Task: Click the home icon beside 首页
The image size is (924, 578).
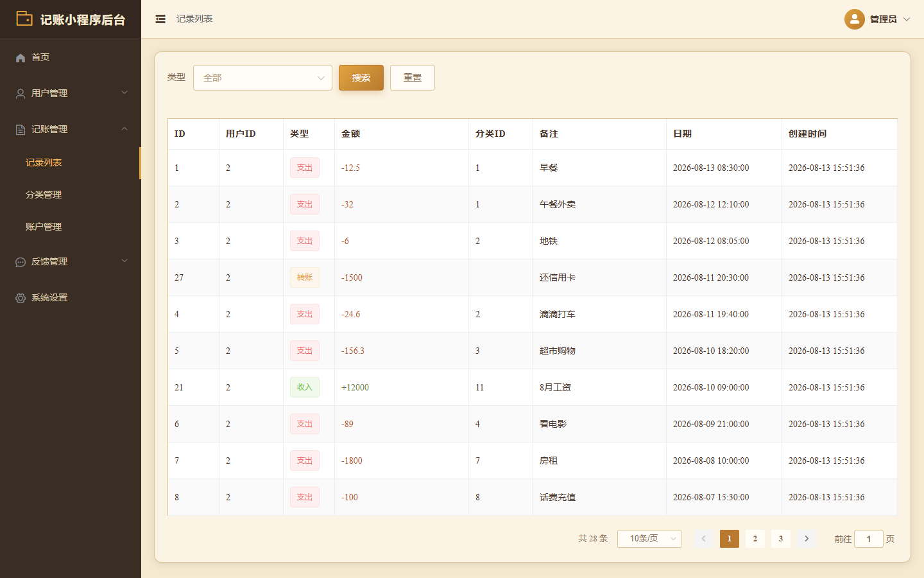Action: 21,58
